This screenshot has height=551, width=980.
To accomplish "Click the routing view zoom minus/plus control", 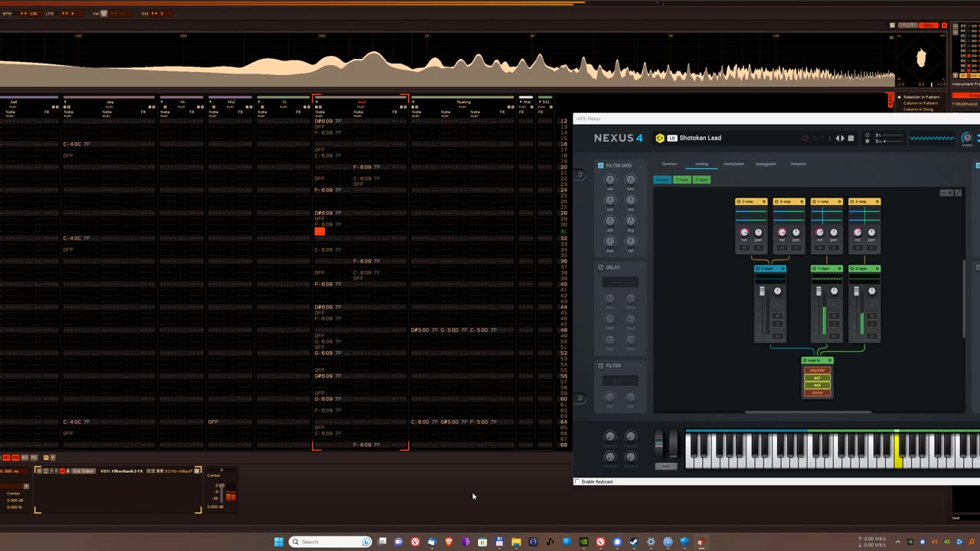I will coord(947,192).
